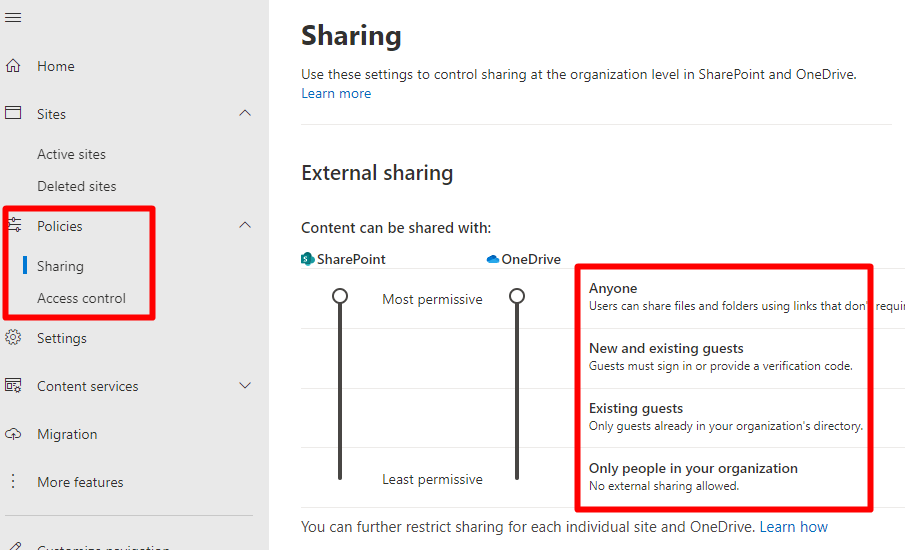Click the Sites icon in sidebar

(13, 114)
